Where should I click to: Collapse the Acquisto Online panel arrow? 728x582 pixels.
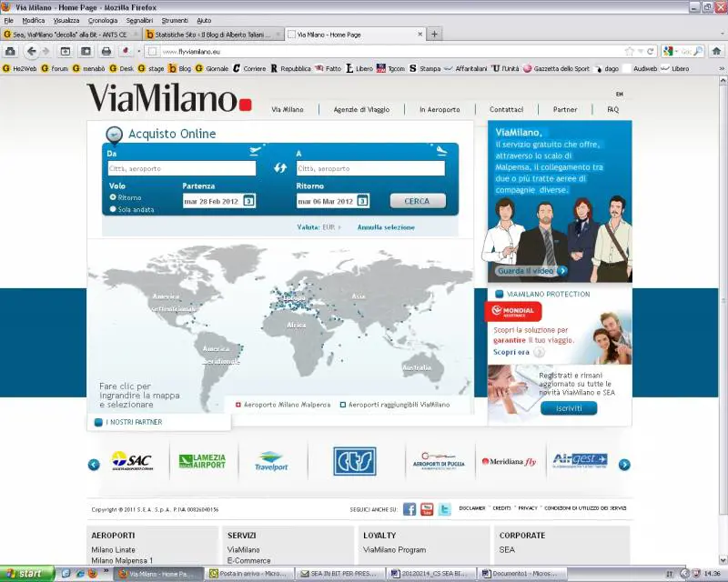114,135
